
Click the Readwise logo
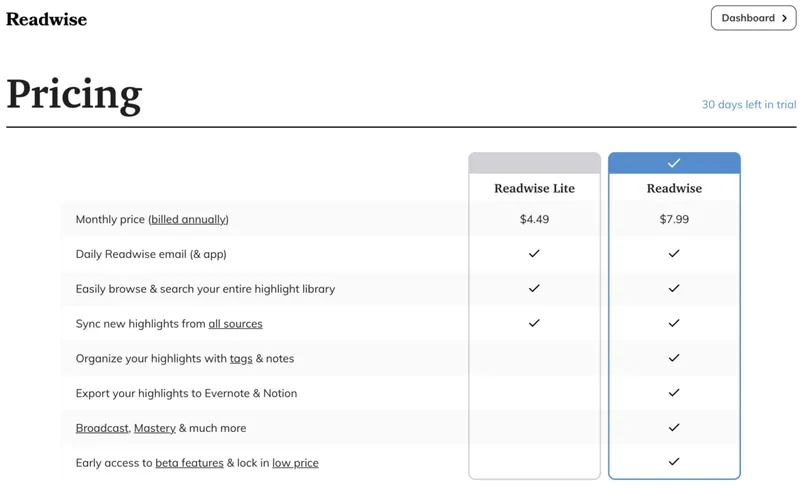click(46, 19)
